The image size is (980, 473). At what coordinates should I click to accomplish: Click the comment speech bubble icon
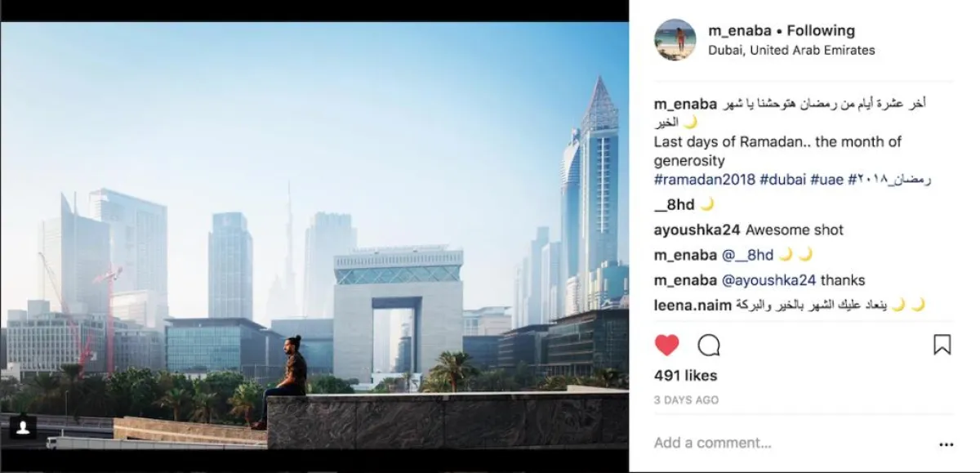tap(709, 345)
